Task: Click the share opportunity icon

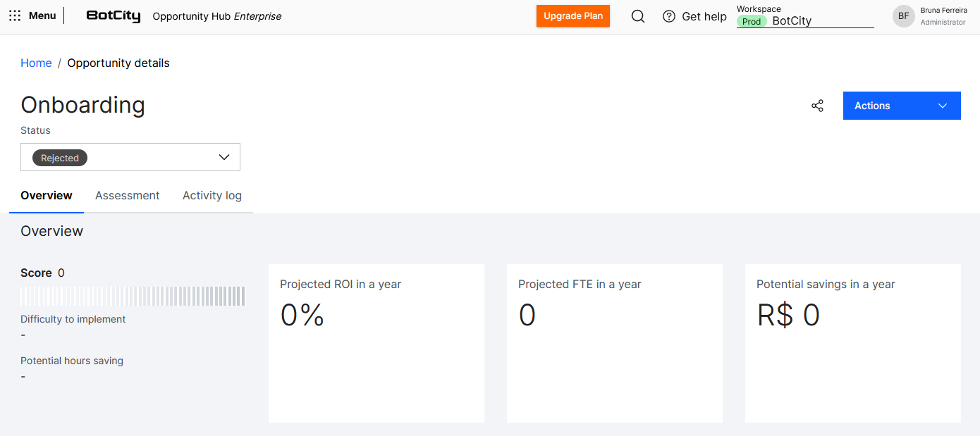Action: click(x=817, y=106)
